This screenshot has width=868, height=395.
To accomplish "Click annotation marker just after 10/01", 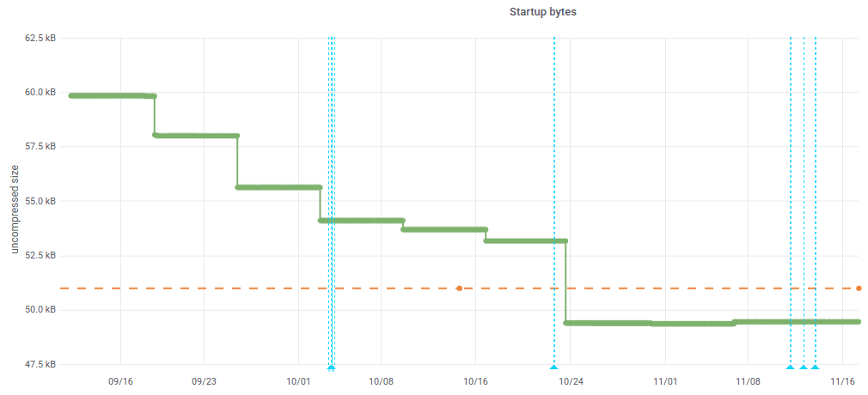I will (331, 368).
